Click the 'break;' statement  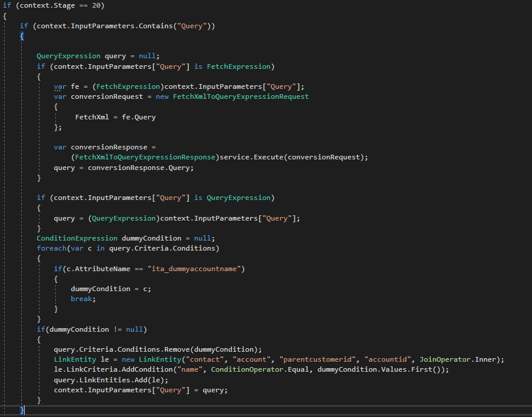coord(84,299)
